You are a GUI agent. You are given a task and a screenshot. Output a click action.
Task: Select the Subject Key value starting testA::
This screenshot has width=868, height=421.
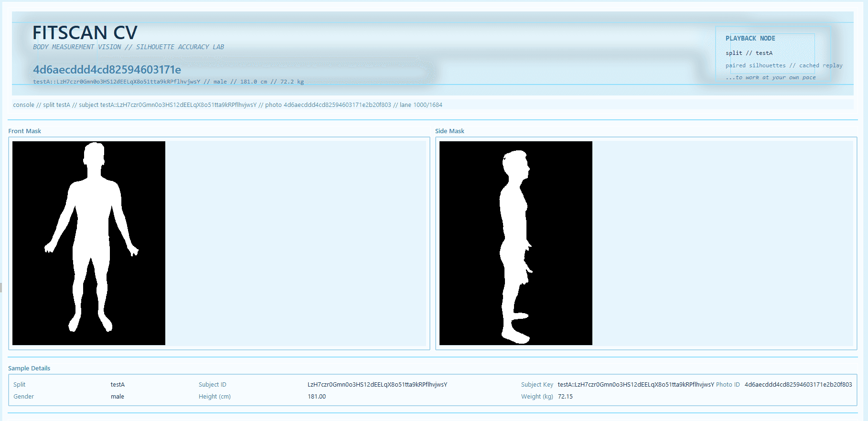pos(636,384)
